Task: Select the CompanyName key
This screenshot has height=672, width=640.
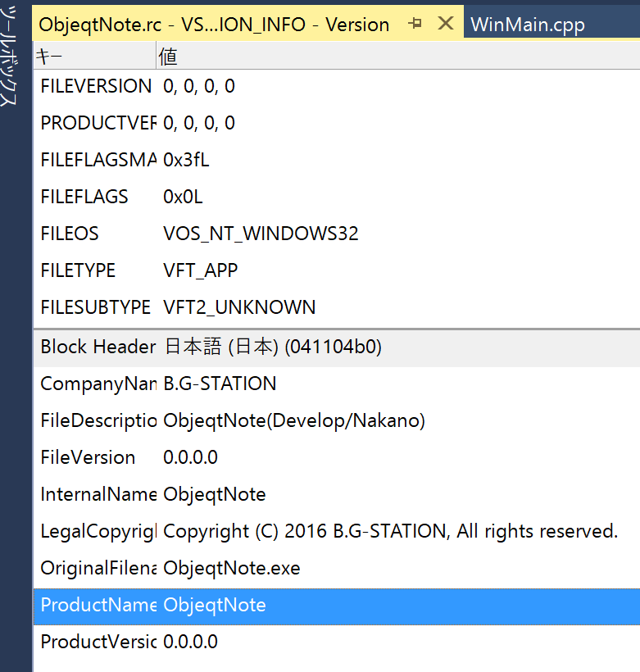Action: (x=98, y=384)
